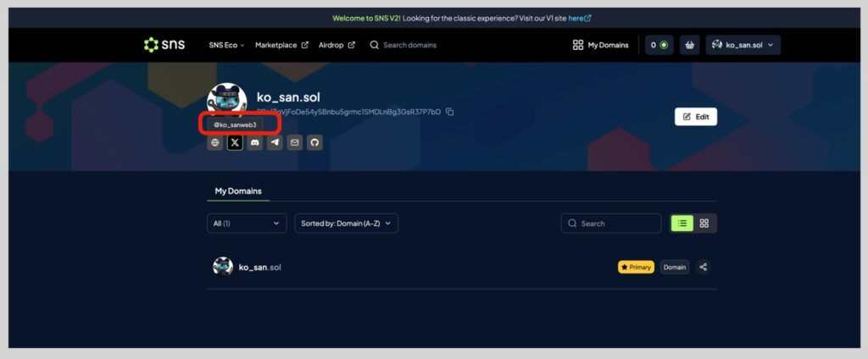The image size is (868, 359).
Task: Switch to list view
Action: coord(682,224)
